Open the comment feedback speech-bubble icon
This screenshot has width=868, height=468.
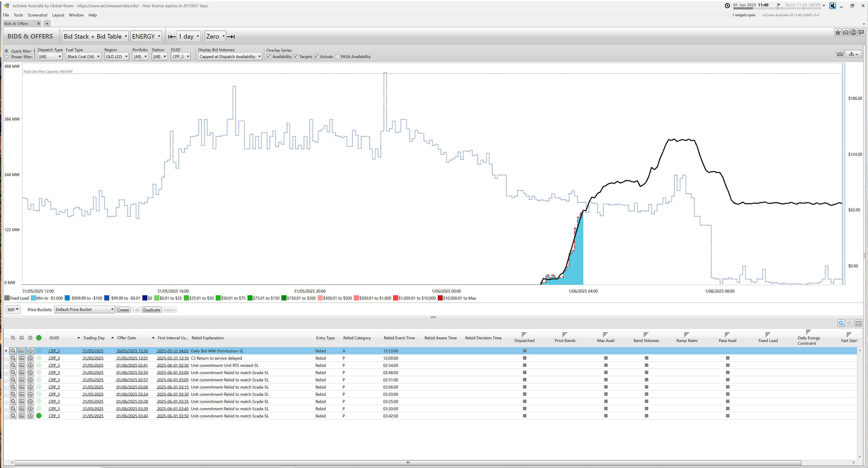861,32
